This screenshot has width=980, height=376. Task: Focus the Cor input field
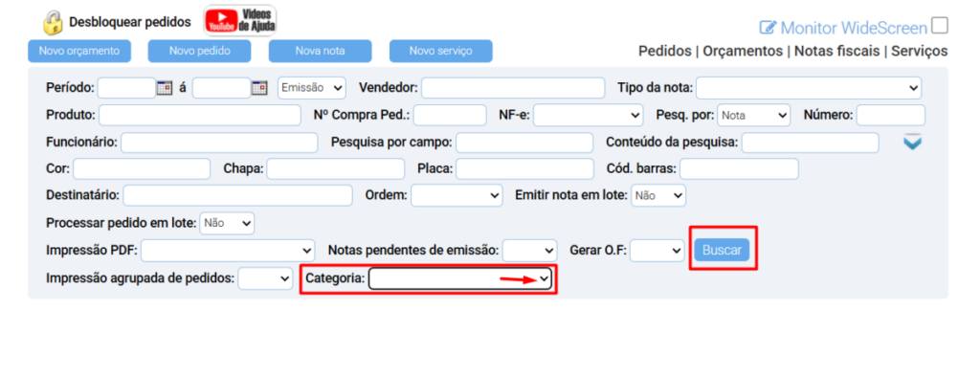coord(142,168)
